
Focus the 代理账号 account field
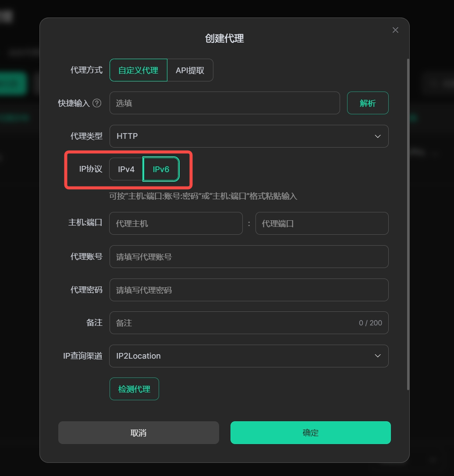click(x=249, y=257)
